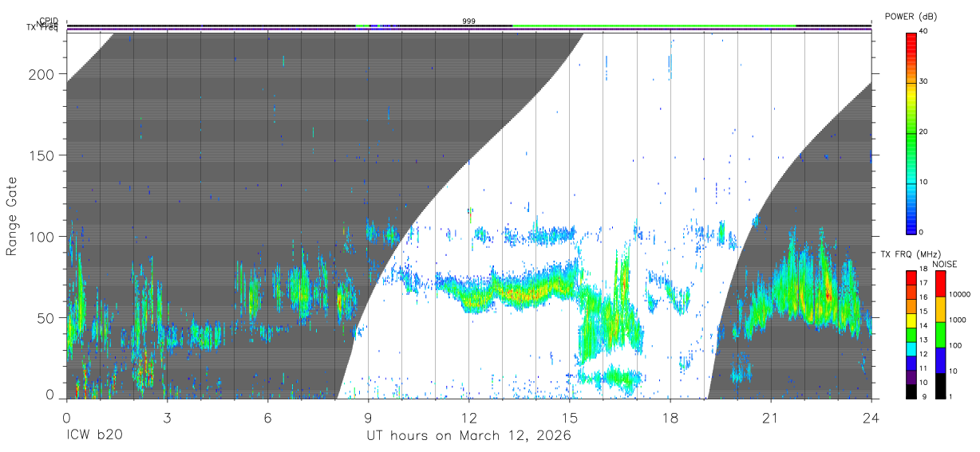
Task: Click the 999 CPID value above plot
Action: (469, 22)
